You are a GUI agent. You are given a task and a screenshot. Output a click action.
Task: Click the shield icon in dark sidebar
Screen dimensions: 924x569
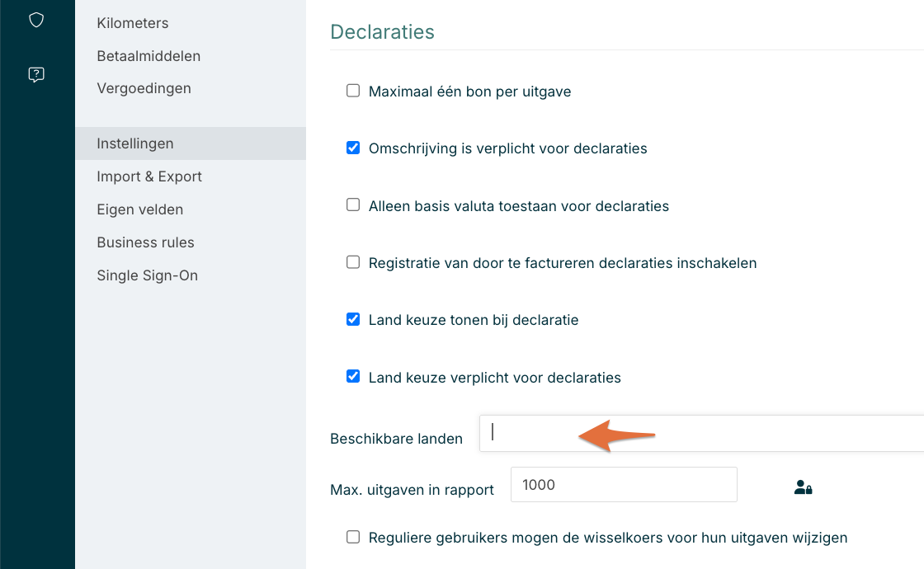tap(36, 20)
